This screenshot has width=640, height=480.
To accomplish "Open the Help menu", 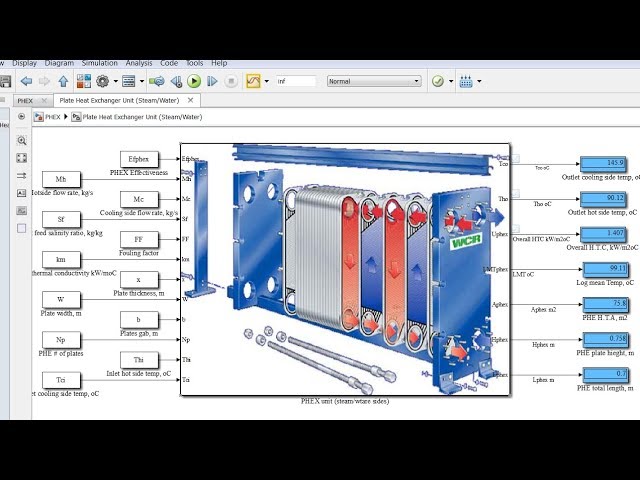I will 219,63.
